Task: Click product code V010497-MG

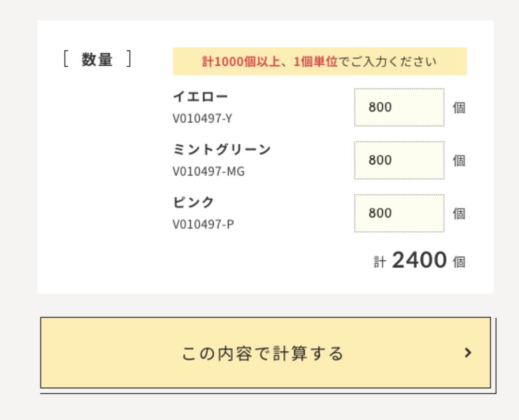Action: 208,171
